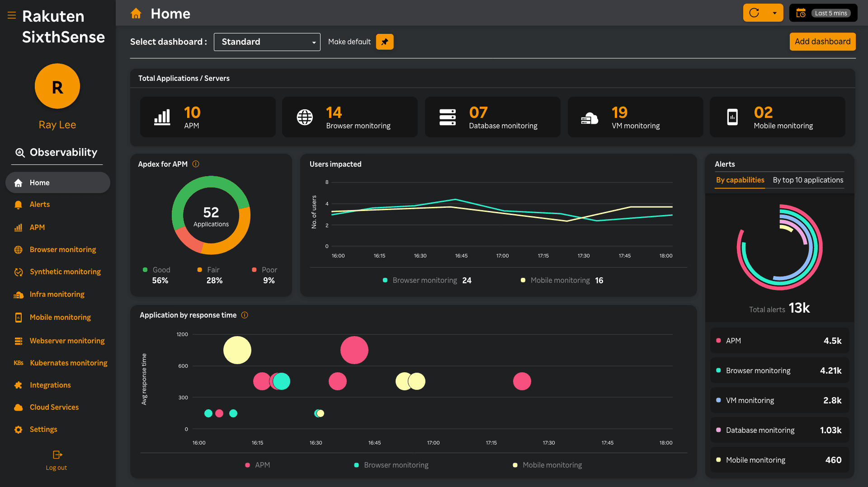This screenshot has width=868, height=487.
Task: Click the Webserver monitoring icon
Action: [x=18, y=341]
